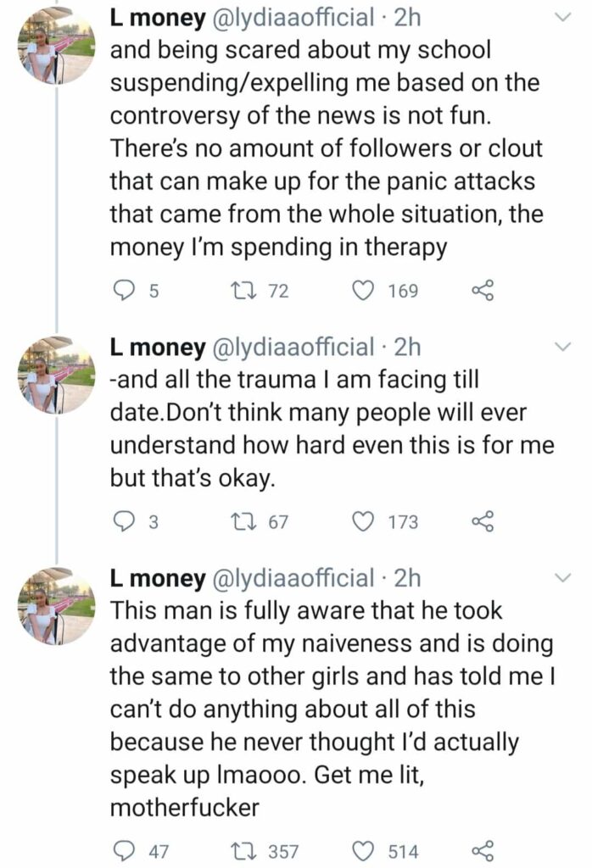Screen dimensions: 592x868
Task: Open L money display name on second tweet
Action: click(158, 347)
